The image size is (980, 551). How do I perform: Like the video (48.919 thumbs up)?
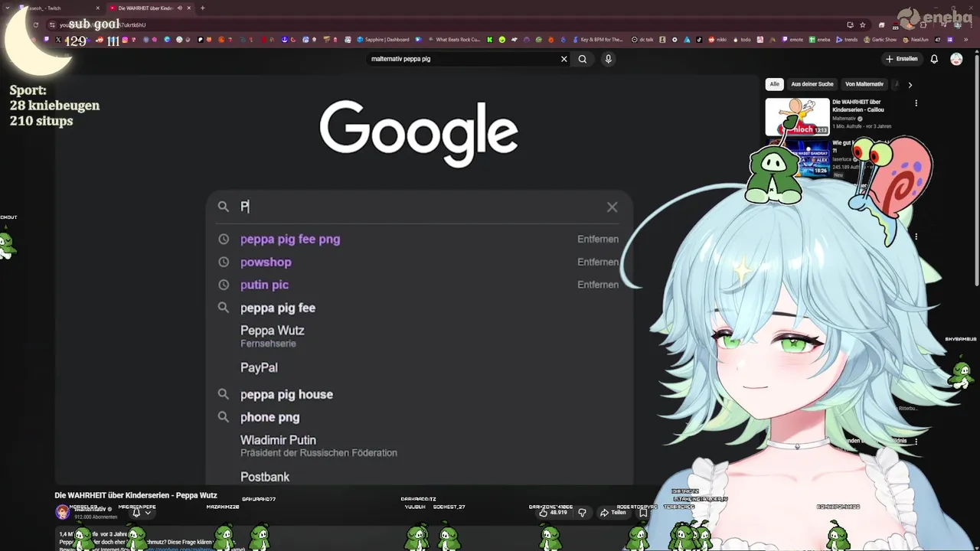tap(554, 512)
